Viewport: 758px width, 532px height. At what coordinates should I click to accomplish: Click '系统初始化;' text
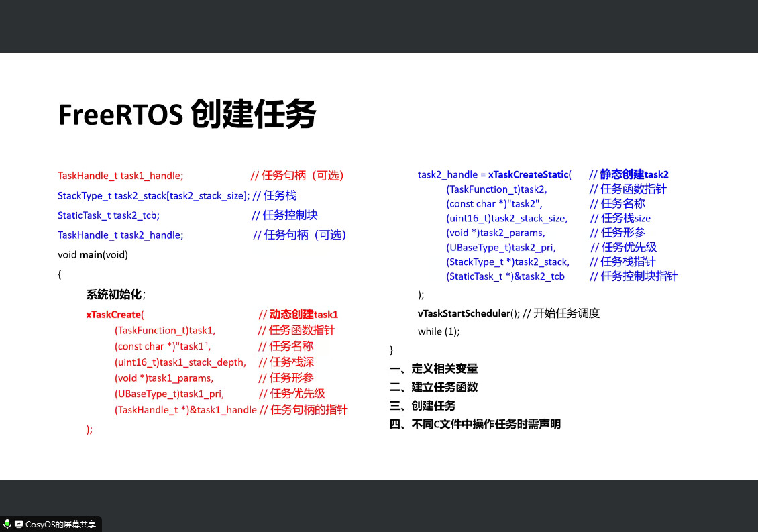115,295
